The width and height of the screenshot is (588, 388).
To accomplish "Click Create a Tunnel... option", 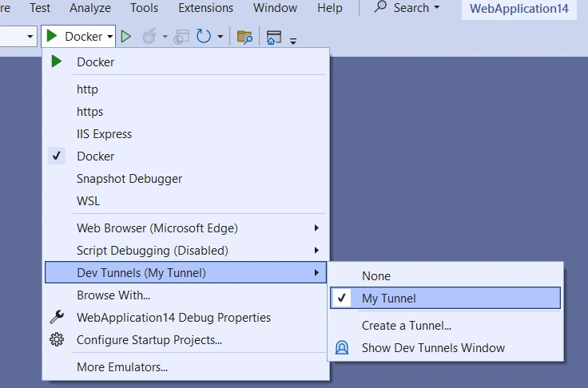I will tap(446, 326).
